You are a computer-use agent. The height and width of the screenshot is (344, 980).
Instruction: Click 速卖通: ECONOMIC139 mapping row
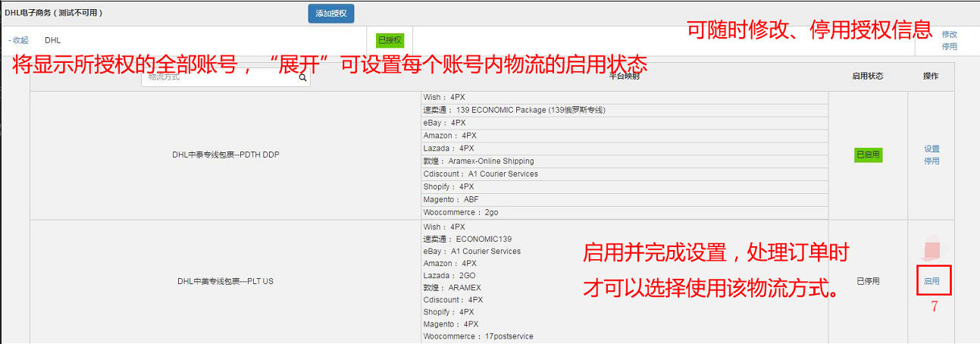(468, 239)
